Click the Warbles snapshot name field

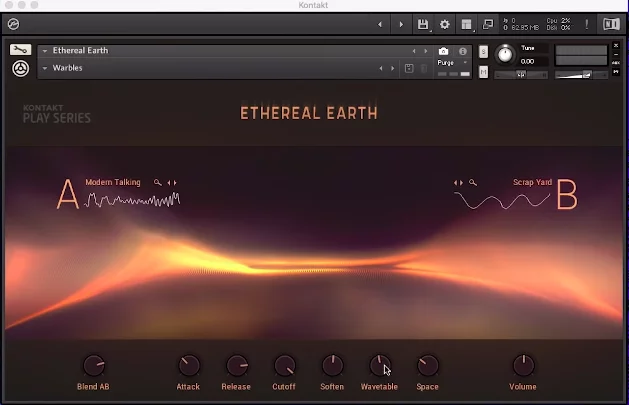[67, 68]
